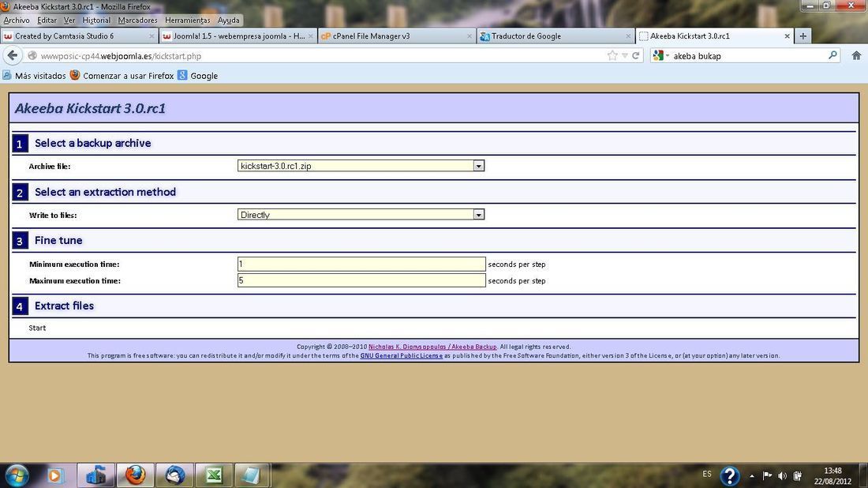Open the GNU General Public License link
The width and height of the screenshot is (868, 488).
[x=402, y=355]
